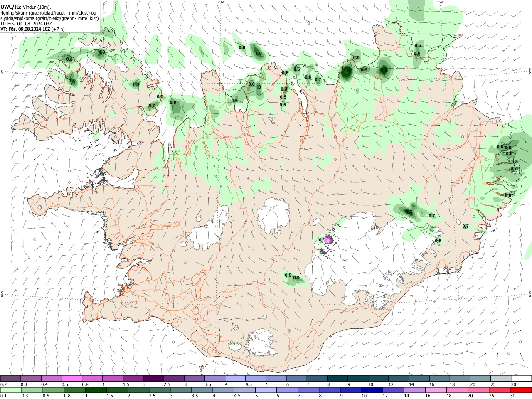Click the 'VT: Fös. 09.08.2024 10Z (+7 h)' valid time
Image resolution: width=532 pixels, height=399 pixels.
pos(32,29)
